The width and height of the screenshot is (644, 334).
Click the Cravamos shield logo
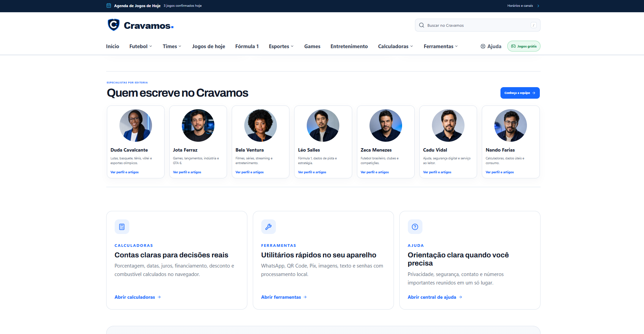[x=114, y=25]
